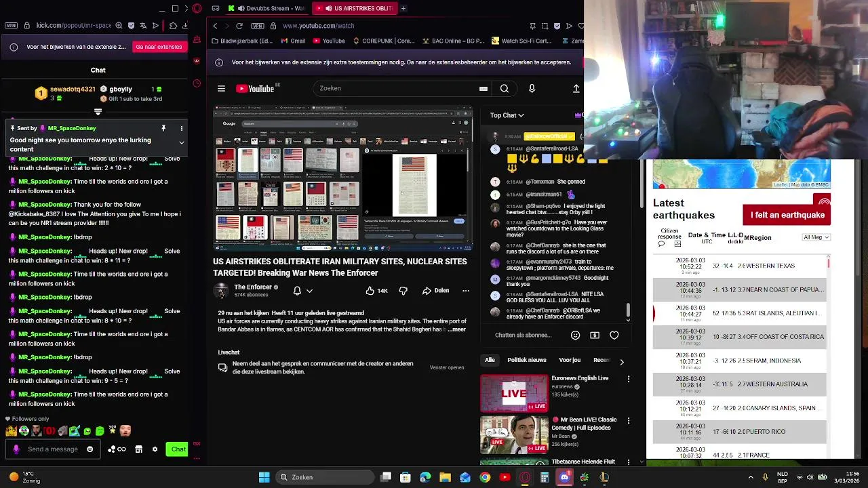868x488 pixels.
Task: Open the All Mag magnitude dropdown
Action: tap(816, 237)
